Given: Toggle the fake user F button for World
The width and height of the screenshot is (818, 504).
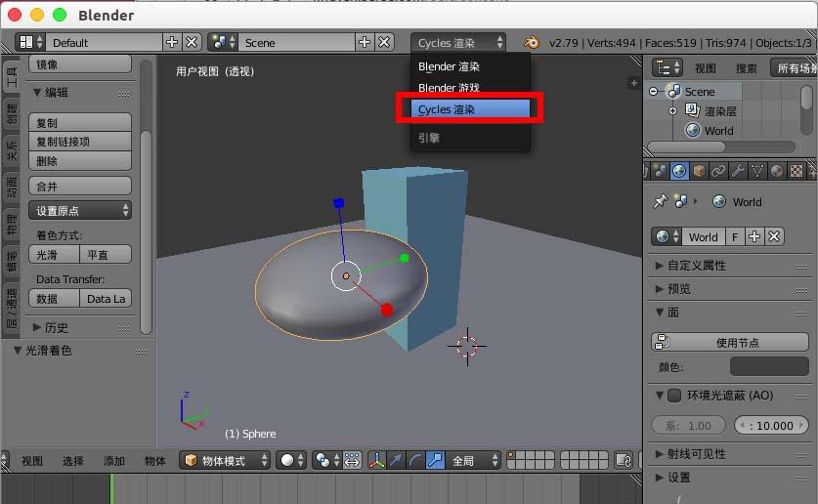Looking at the screenshot, I should [735, 236].
